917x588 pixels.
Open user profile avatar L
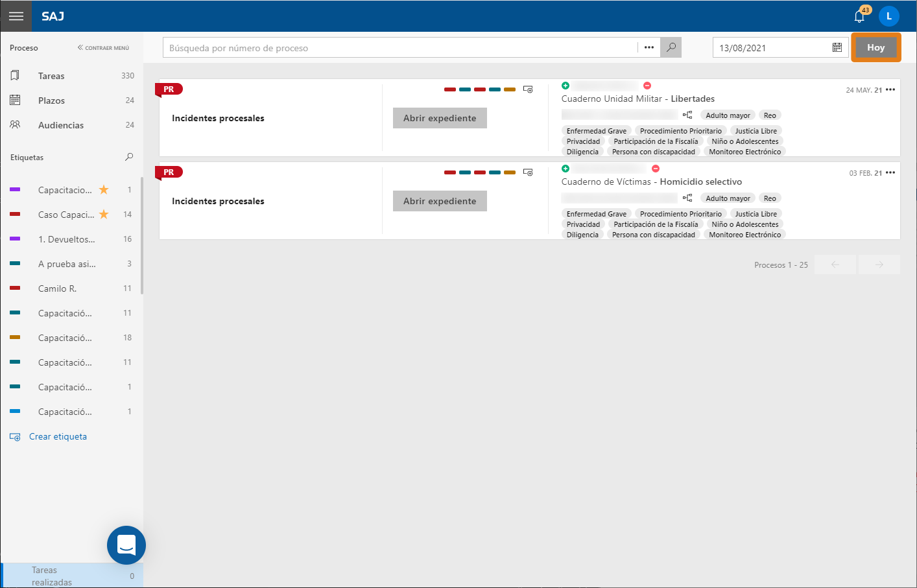click(889, 16)
